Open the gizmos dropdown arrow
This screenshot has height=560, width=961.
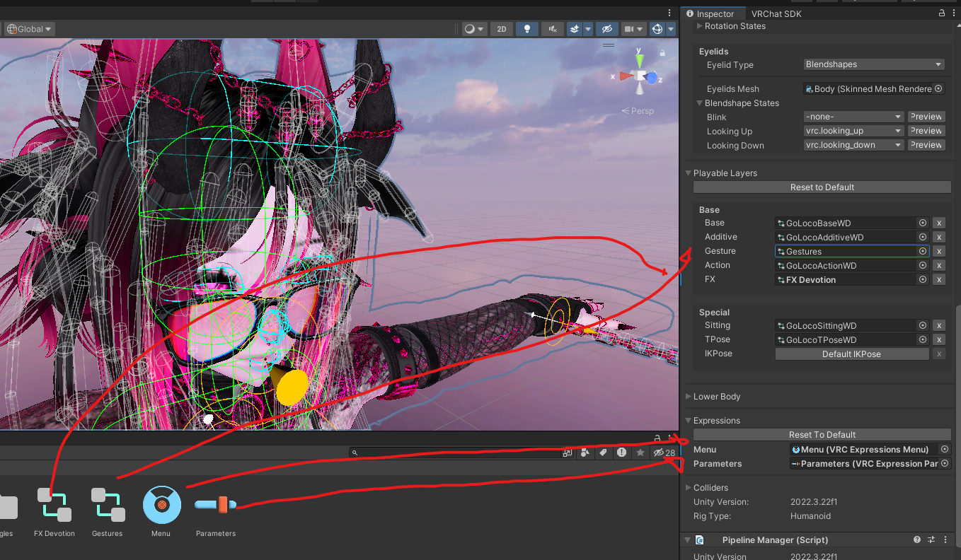click(669, 29)
